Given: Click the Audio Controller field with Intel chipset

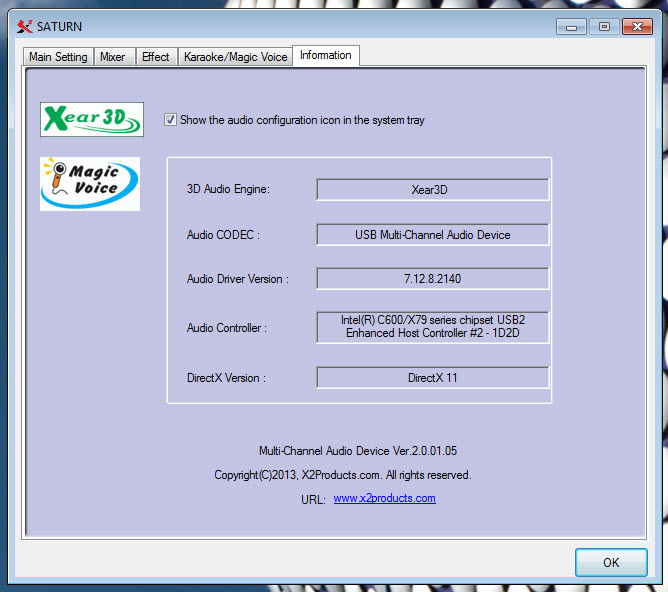Looking at the screenshot, I should point(432,327).
